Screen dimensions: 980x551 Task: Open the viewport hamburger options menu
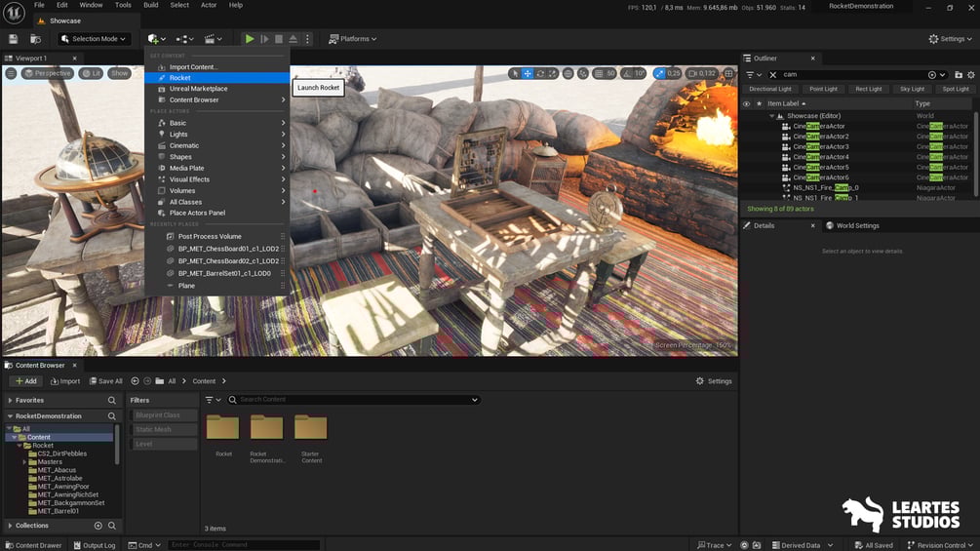pos(12,74)
